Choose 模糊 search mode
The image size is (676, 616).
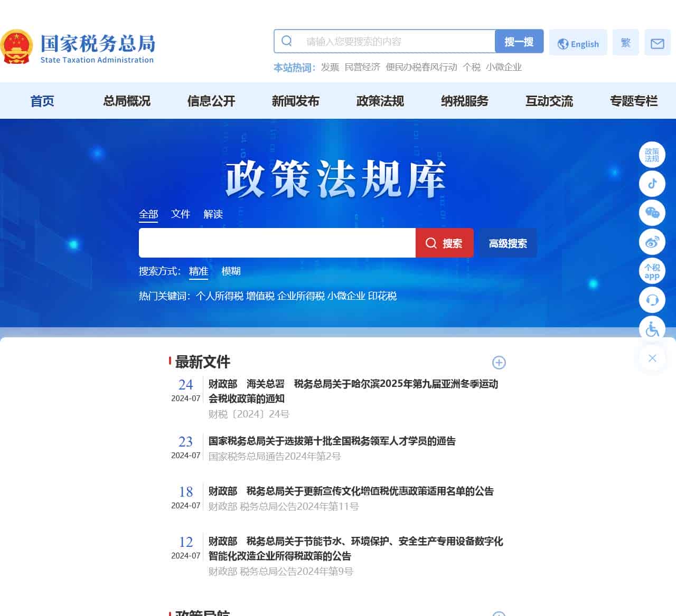click(231, 271)
